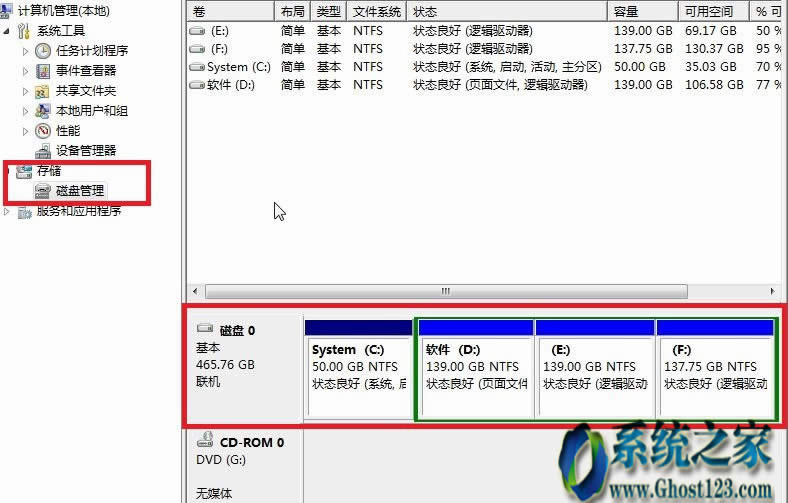Sort by the 容量 column header
Screen dimensions: 788x503
click(x=643, y=11)
